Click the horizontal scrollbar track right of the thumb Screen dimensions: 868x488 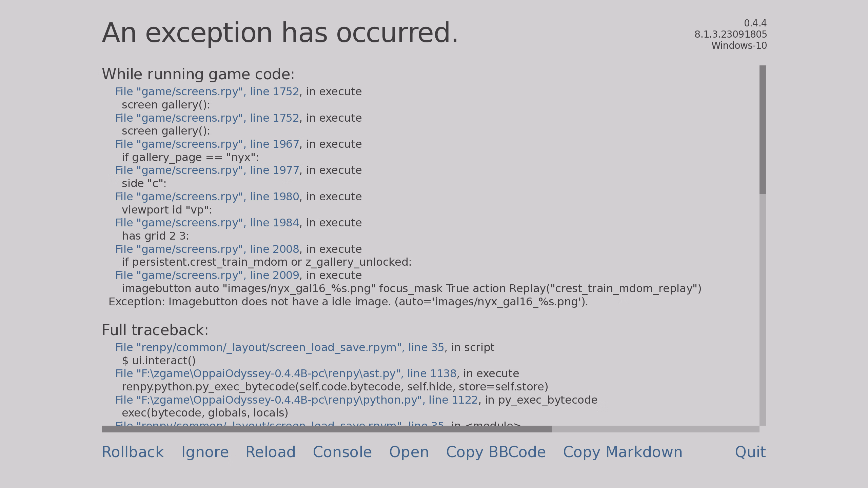(655, 429)
